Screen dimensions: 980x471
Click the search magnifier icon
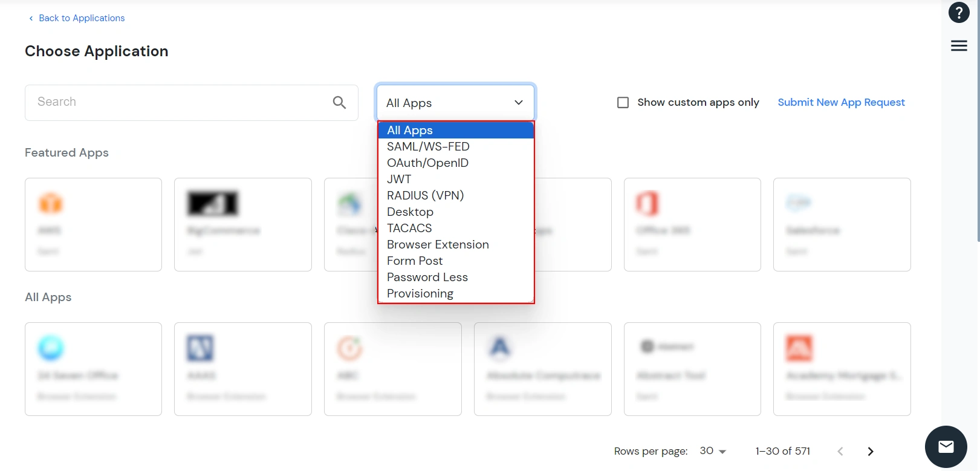(x=339, y=103)
